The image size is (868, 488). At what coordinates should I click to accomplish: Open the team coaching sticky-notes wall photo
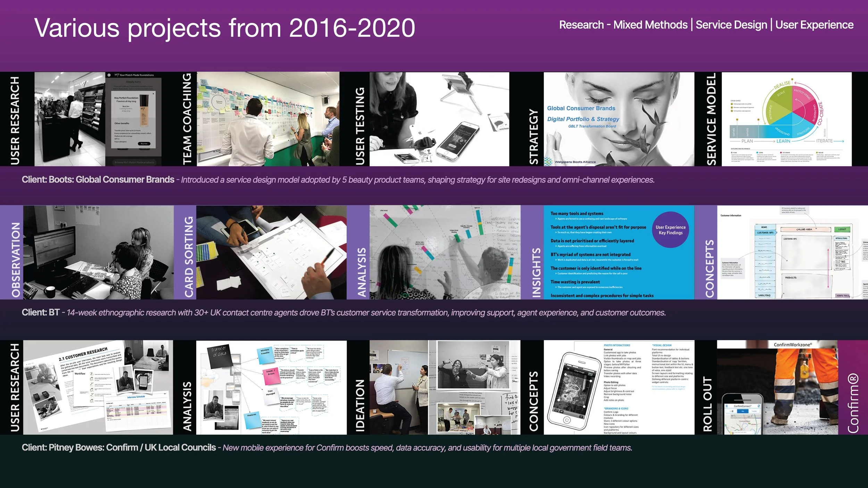tap(268, 119)
